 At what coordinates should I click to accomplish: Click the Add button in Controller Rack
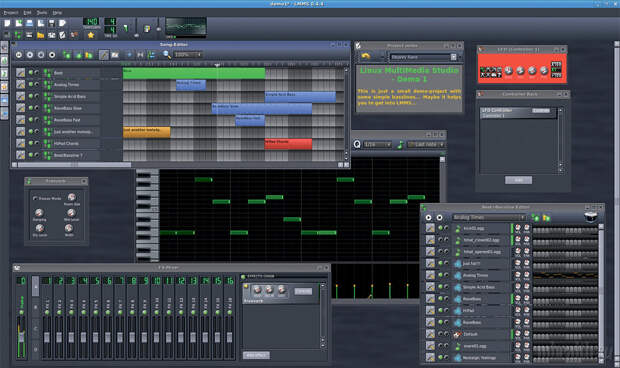518,180
